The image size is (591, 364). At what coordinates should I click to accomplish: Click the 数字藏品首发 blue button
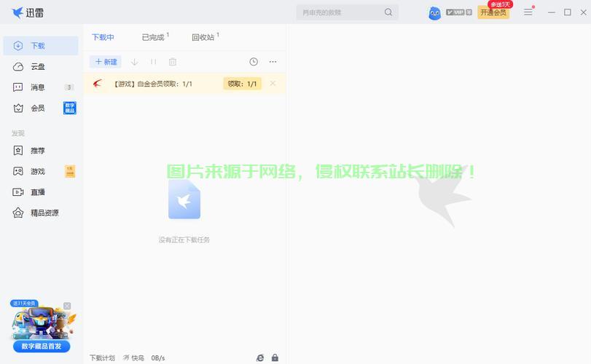42,347
